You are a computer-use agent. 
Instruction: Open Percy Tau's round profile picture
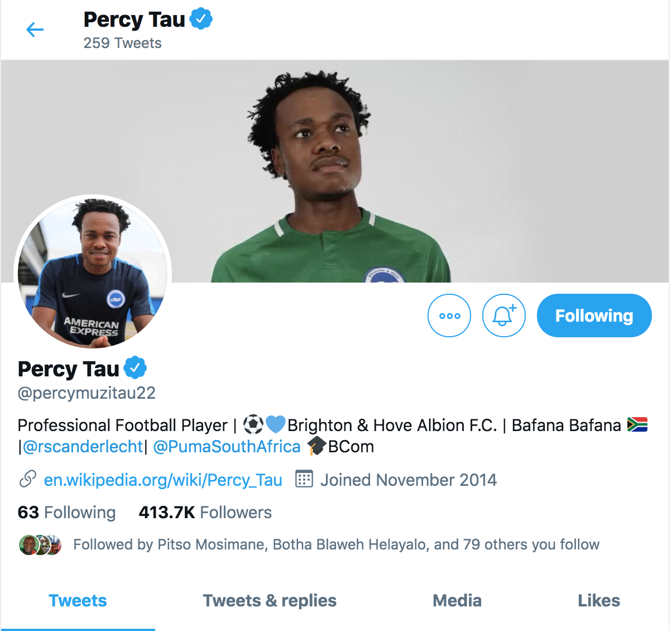(93, 274)
